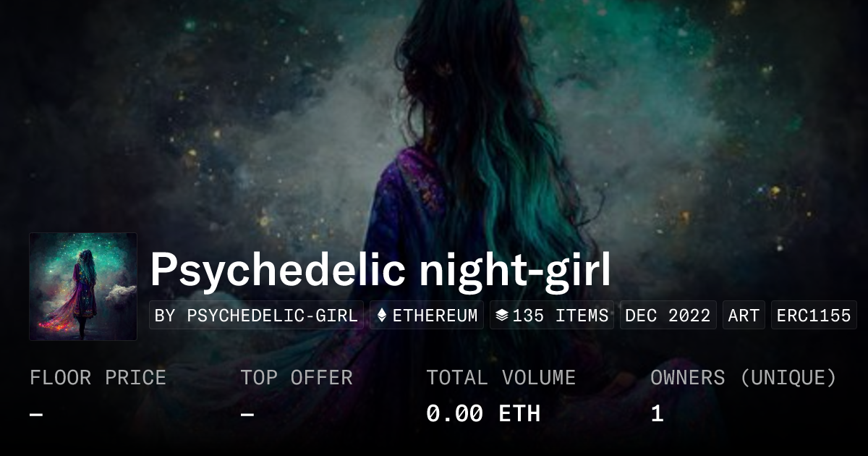Click the 135 ITEMS badge
The height and width of the screenshot is (456, 868).
[x=552, y=316]
